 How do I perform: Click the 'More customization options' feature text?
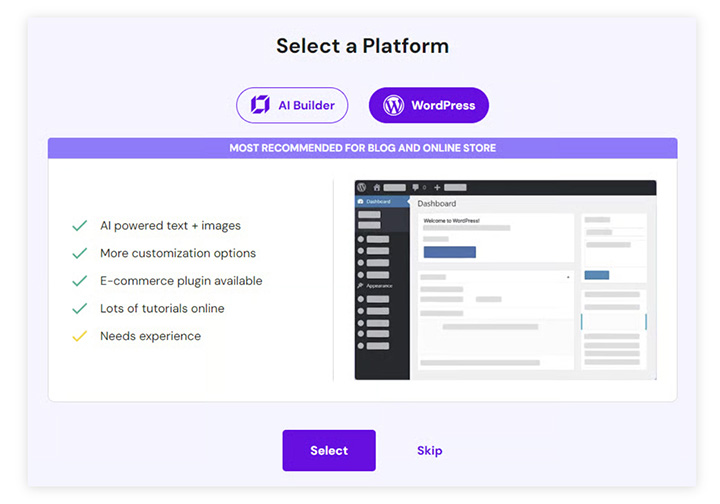[178, 253]
